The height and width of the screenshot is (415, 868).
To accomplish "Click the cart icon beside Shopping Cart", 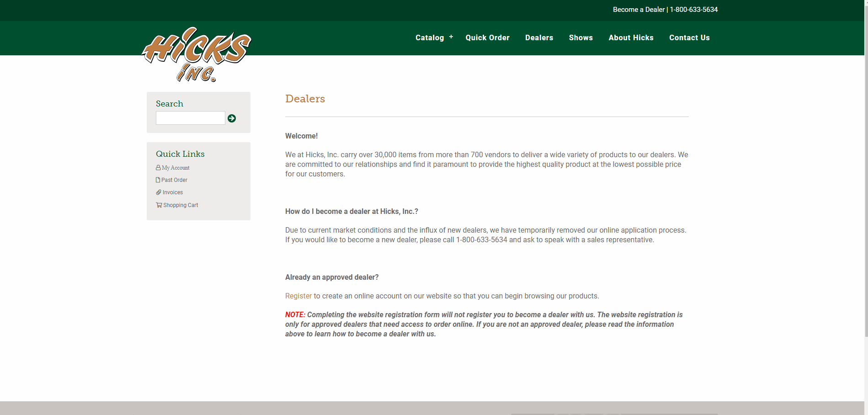I will point(159,205).
